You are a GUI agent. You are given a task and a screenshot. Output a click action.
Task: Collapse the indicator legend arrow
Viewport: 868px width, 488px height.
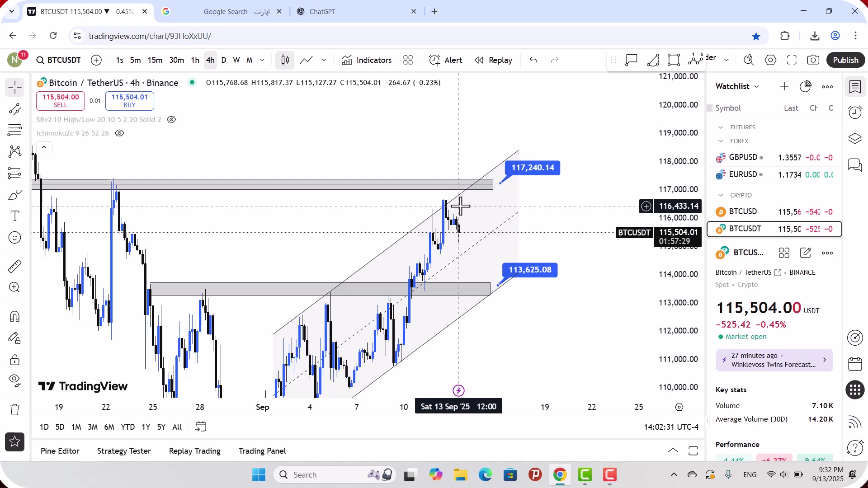(44, 147)
